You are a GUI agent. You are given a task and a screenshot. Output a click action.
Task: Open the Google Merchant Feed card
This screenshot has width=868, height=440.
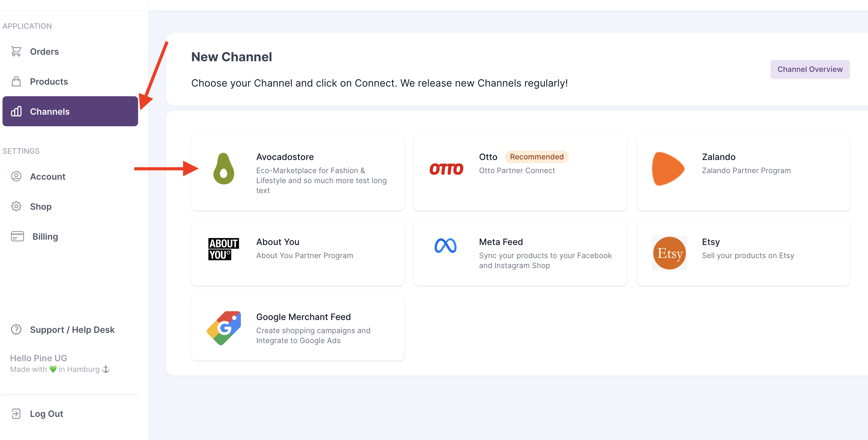[297, 328]
